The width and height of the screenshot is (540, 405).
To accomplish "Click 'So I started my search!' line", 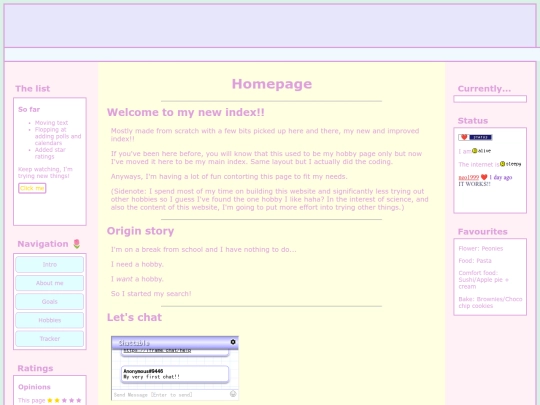I will pyautogui.click(x=151, y=294).
